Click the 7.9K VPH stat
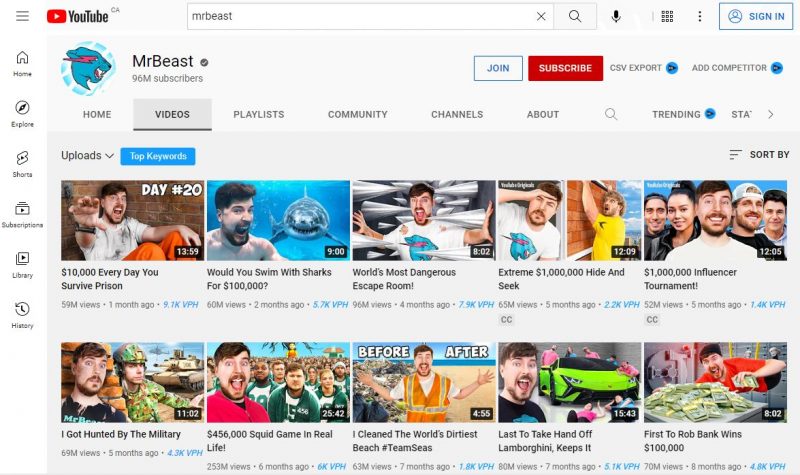 [x=476, y=305]
